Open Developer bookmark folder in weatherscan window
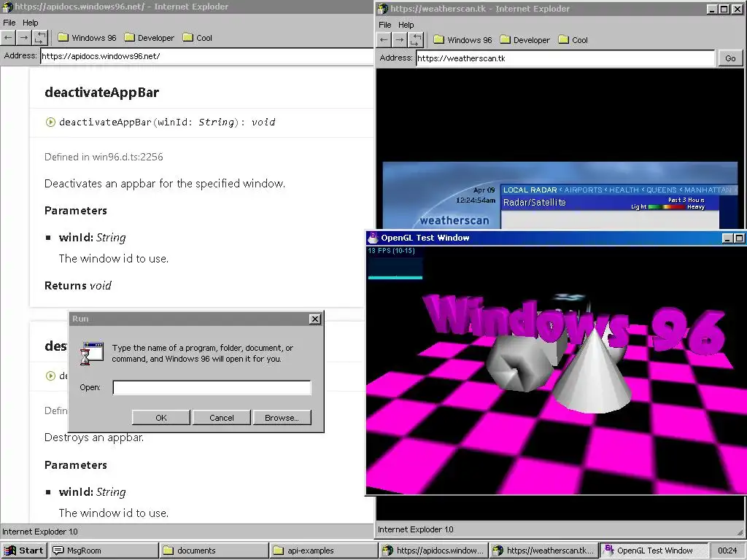 tap(525, 40)
